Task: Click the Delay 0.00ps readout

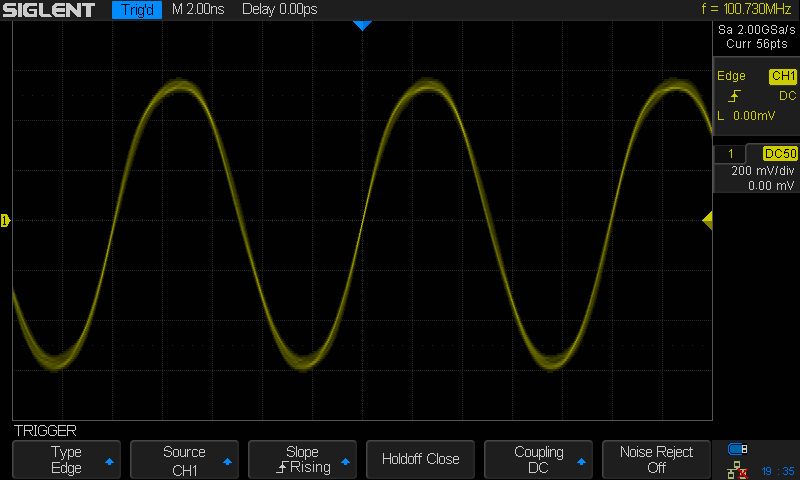Action: tap(280, 9)
